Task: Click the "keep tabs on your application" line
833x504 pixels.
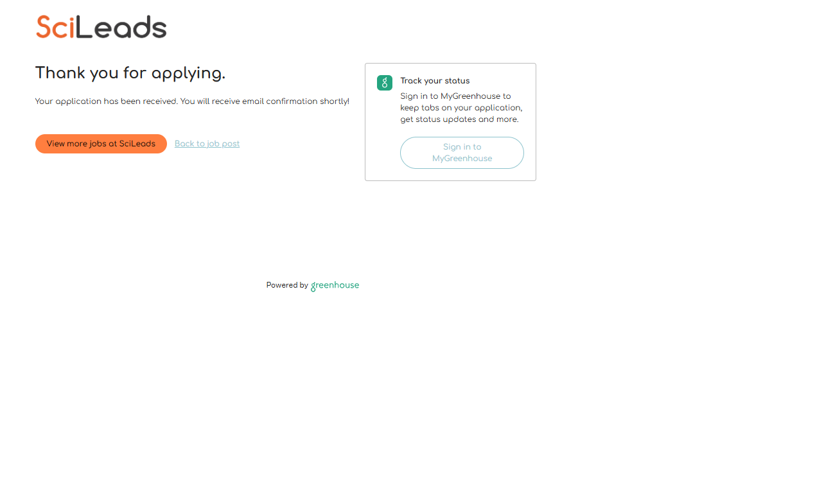Action: click(461, 108)
